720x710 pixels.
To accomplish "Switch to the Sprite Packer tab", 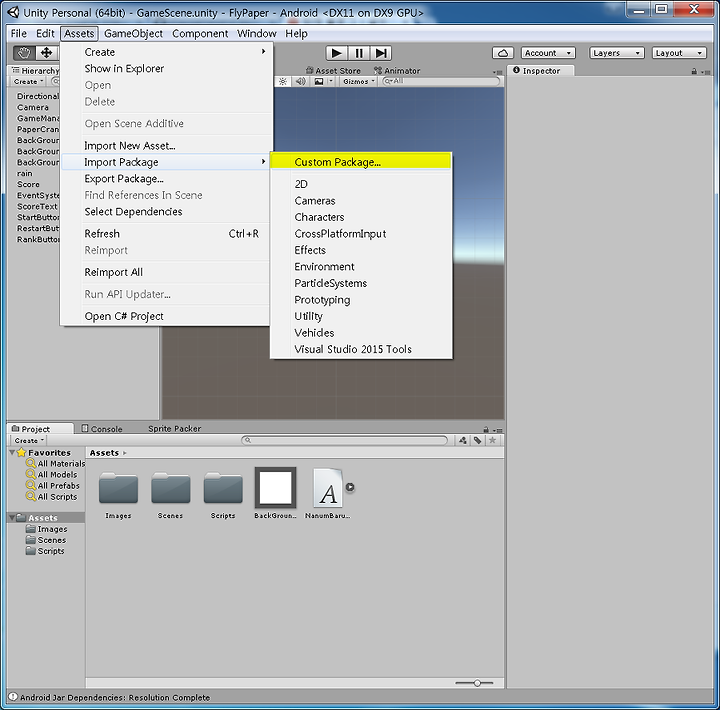I will [174, 429].
